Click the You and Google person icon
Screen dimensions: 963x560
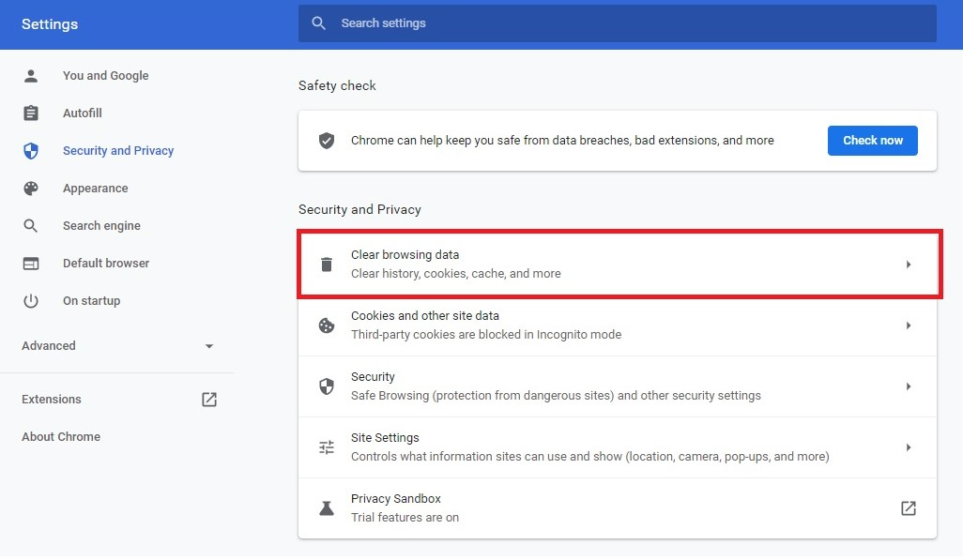coord(31,76)
